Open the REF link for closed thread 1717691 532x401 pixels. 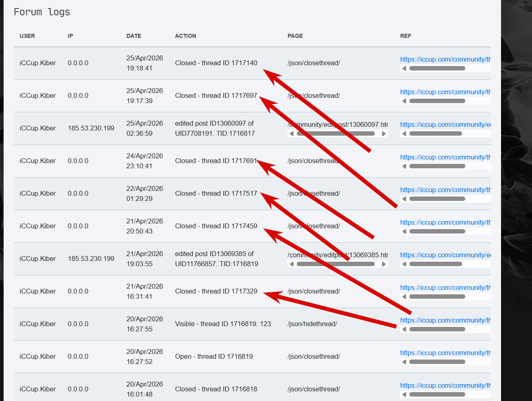tap(446, 157)
